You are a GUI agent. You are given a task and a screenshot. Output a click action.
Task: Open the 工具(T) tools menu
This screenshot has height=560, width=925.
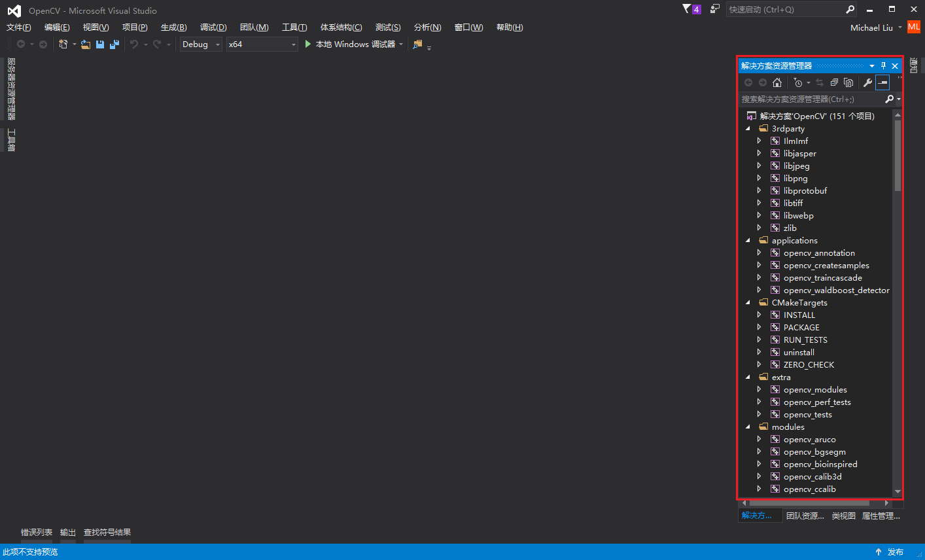[x=294, y=27]
